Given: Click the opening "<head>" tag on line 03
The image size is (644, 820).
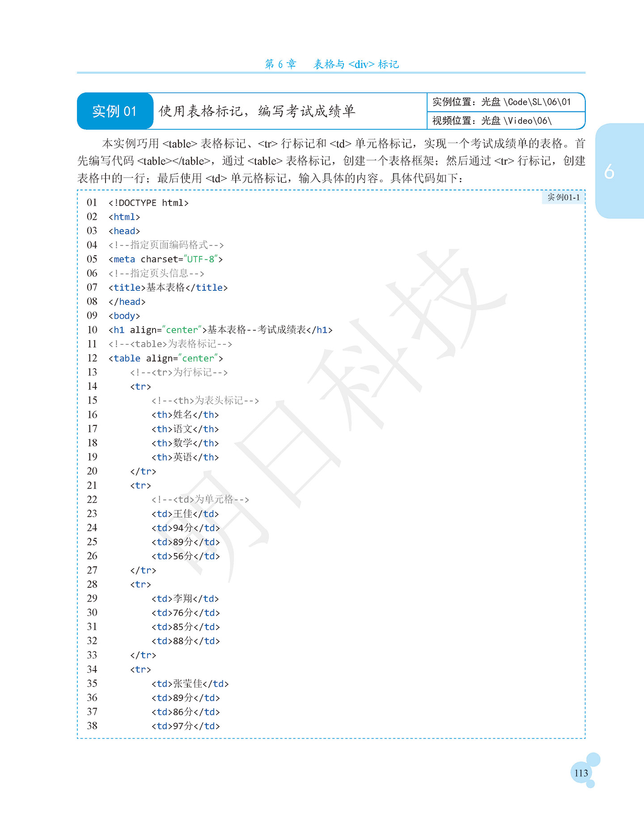Looking at the screenshot, I should 124,231.
